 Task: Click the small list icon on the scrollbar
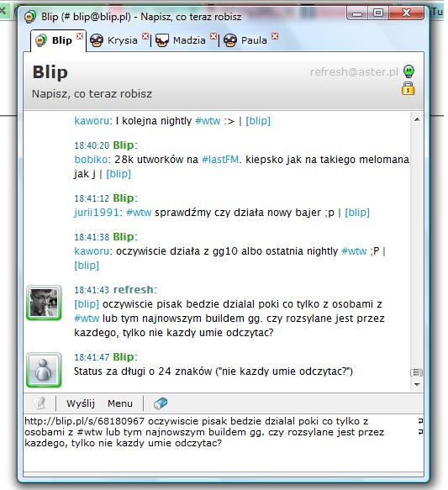416,372
